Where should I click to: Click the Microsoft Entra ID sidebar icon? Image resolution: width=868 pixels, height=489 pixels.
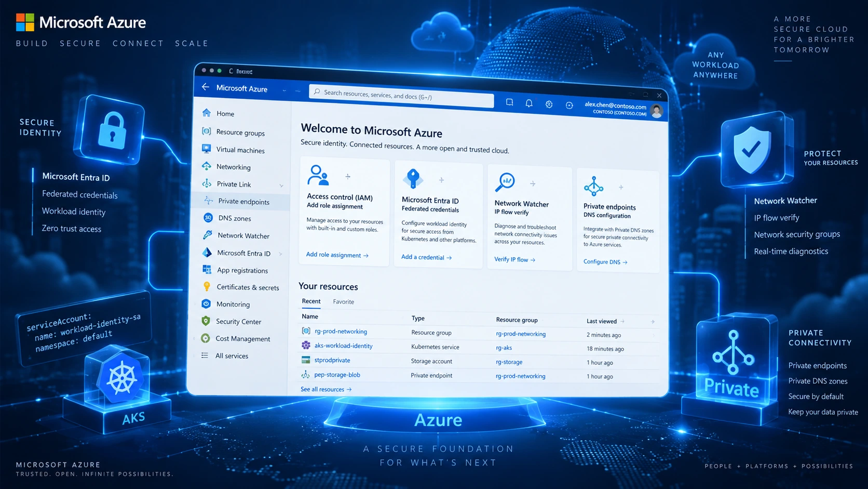point(207,253)
